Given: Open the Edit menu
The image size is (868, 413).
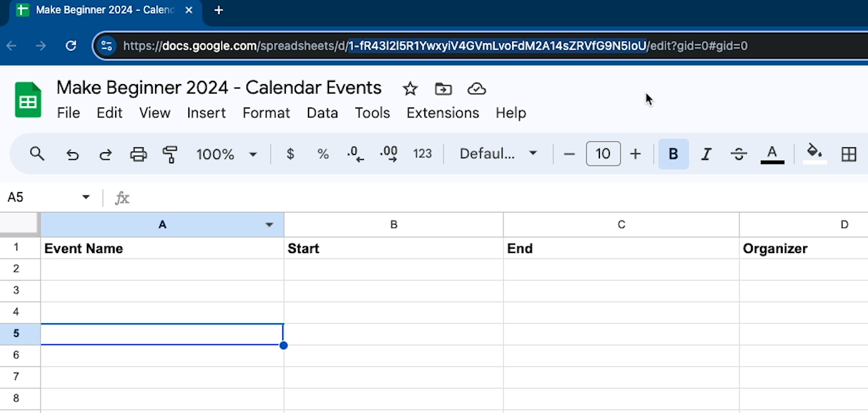Looking at the screenshot, I should (110, 113).
